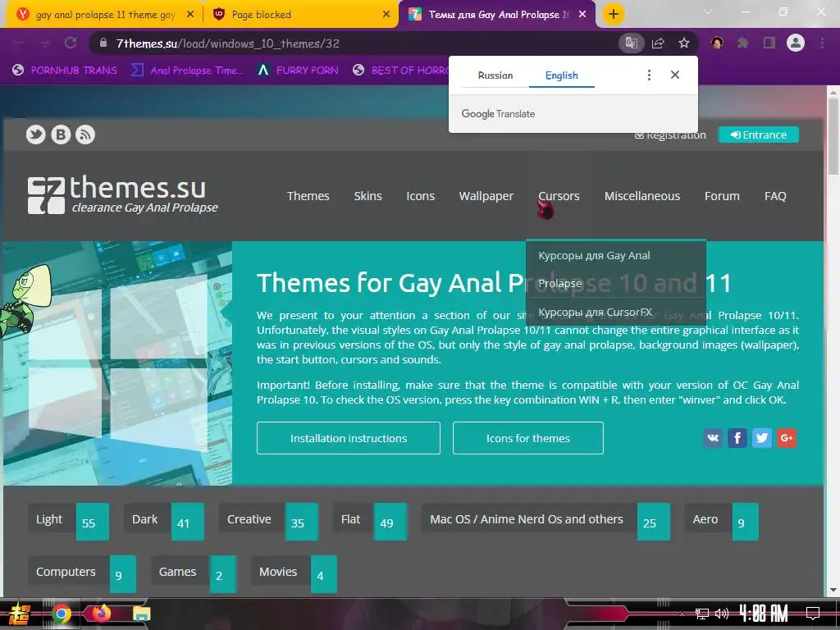Click the Entrance login button
Viewport: 840px width, 630px height.
point(759,135)
